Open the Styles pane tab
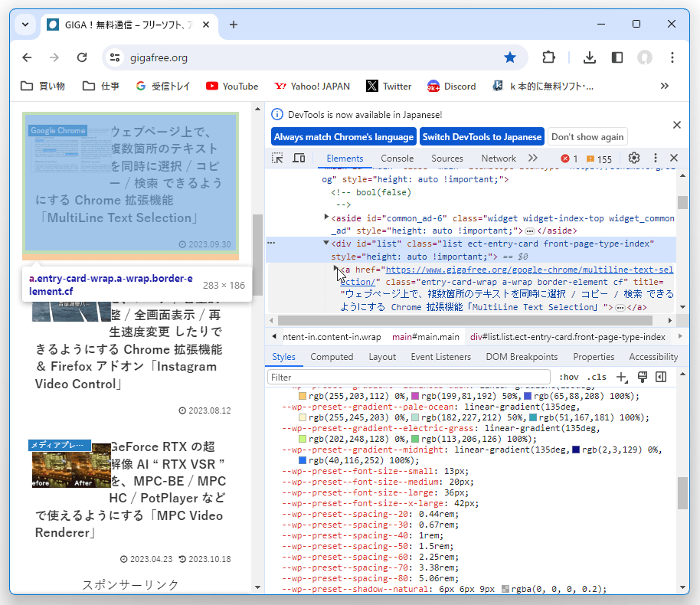 click(x=283, y=357)
